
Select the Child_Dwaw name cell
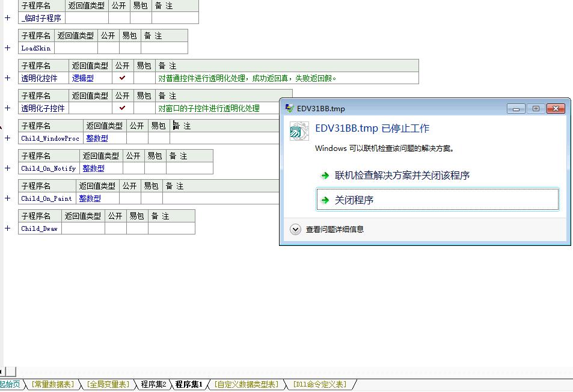pos(40,228)
